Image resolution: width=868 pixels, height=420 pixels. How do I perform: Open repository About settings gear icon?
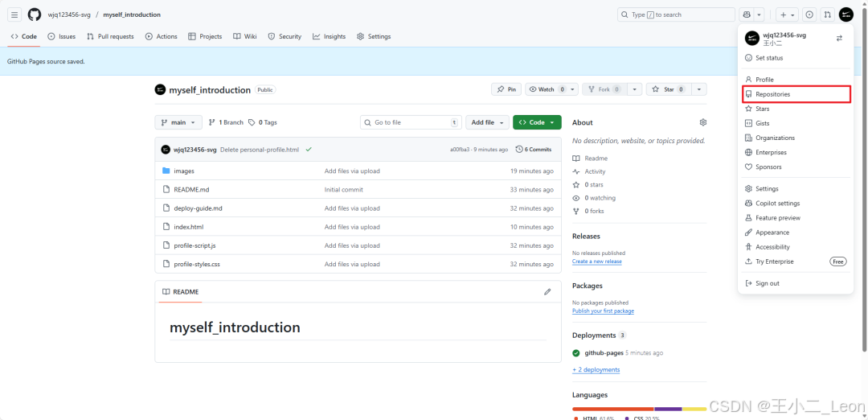pyautogui.click(x=703, y=122)
